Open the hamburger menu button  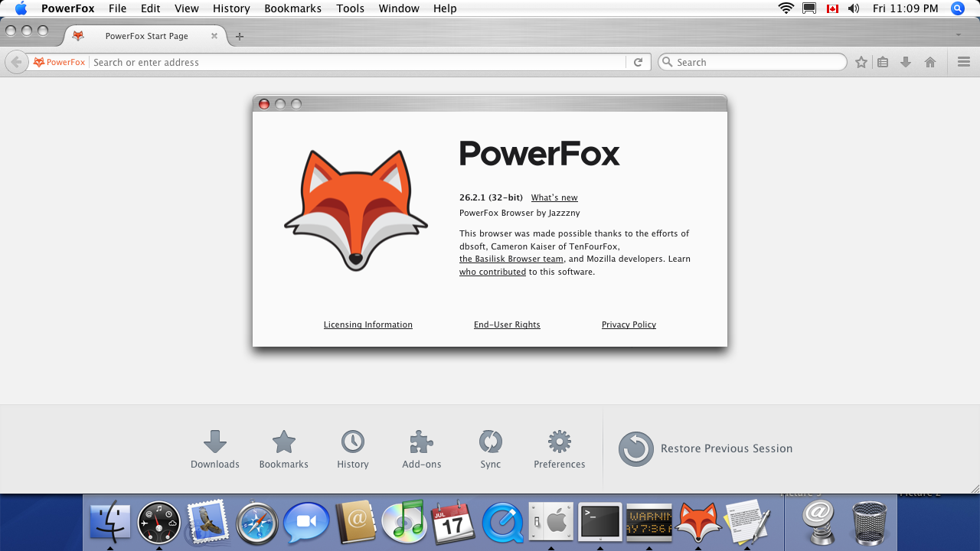click(x=964, y=63)
